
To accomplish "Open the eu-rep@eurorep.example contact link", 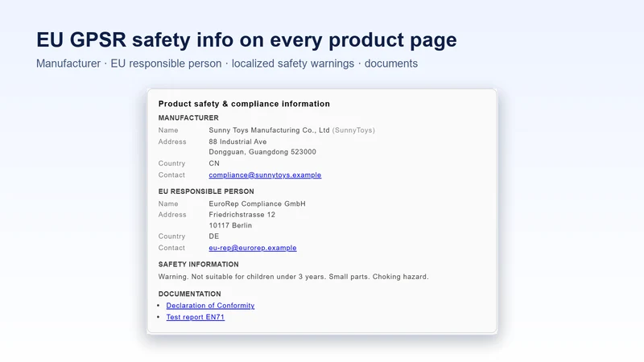I will coord(253,248).
